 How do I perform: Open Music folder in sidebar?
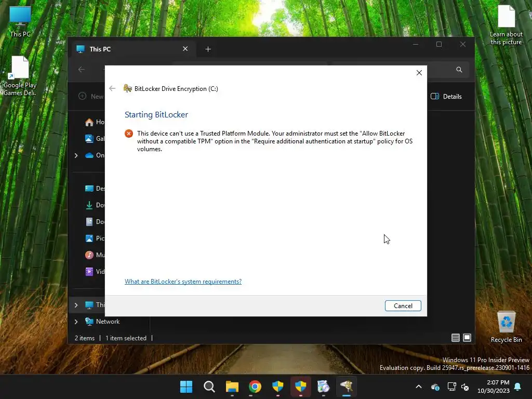pyautogui.click(x=95, y=255)
